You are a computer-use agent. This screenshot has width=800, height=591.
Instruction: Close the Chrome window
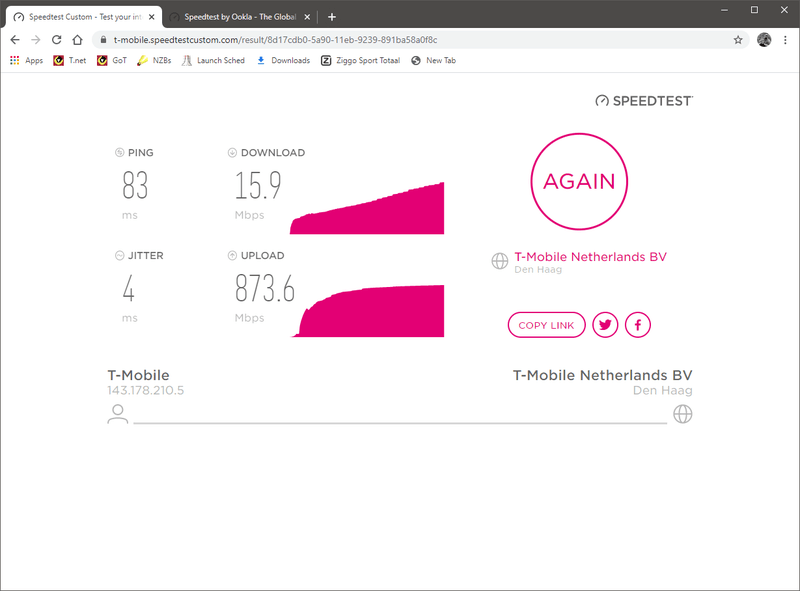[x=784, y=10]
